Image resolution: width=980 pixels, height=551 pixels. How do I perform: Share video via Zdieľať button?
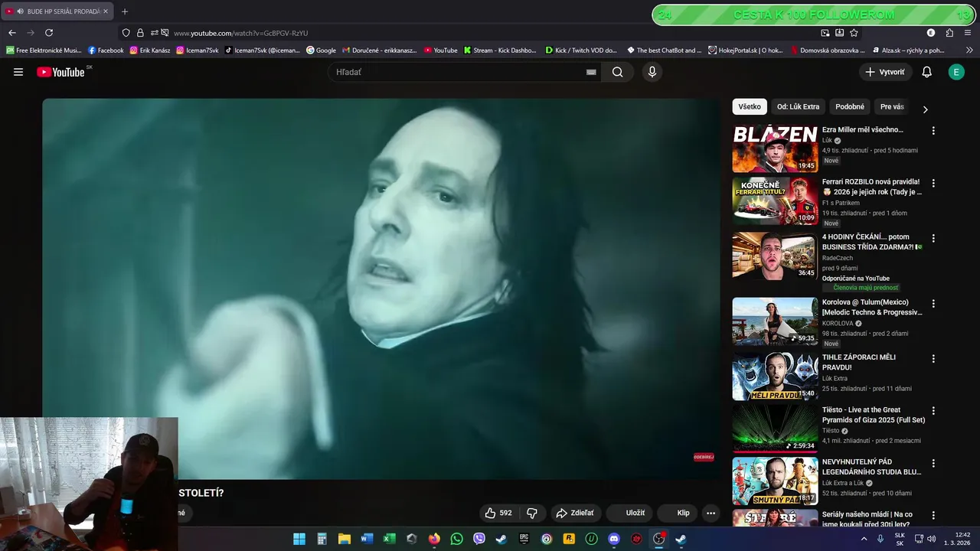[575, 513]
